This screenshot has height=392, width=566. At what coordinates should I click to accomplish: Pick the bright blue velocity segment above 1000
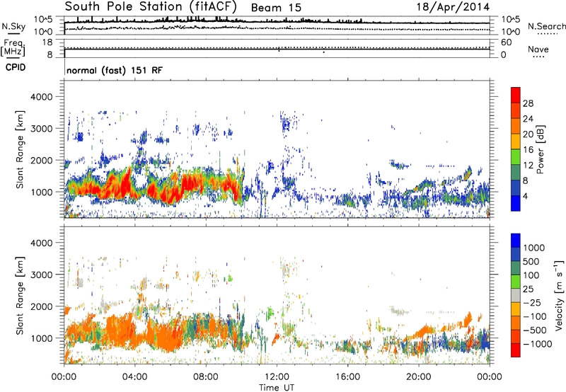[x=516, y=241]
